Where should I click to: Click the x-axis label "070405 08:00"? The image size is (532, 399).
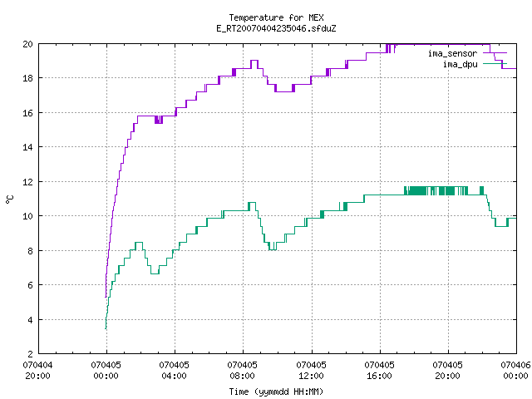tap(242, 370)
